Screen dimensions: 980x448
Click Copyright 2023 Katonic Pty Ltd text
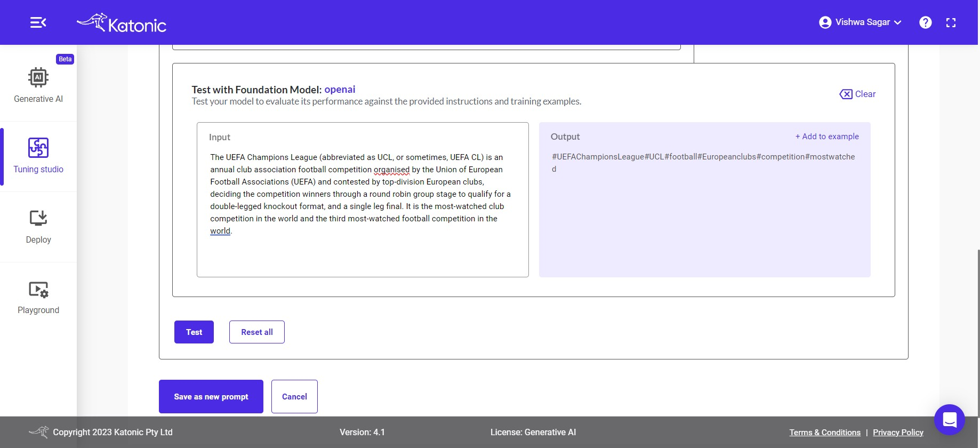click(x=113, y=432)
